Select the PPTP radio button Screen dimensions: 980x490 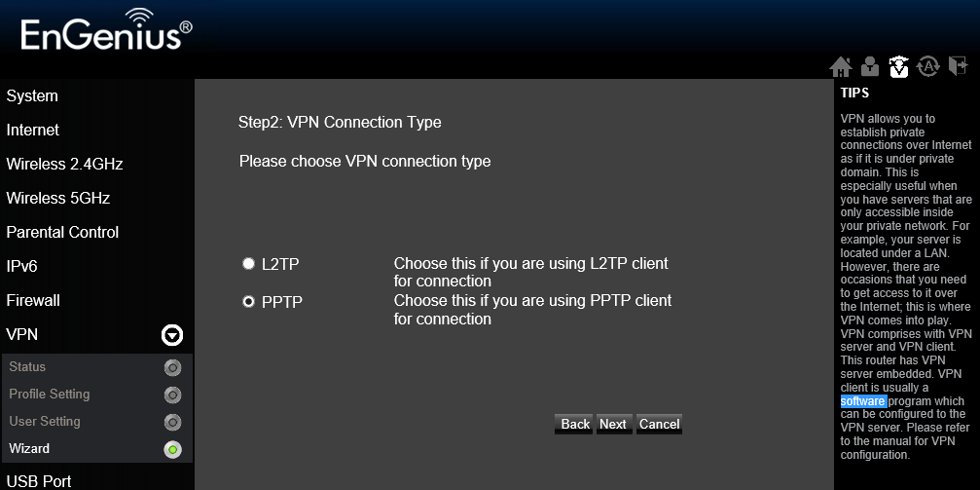click(249, 302)
